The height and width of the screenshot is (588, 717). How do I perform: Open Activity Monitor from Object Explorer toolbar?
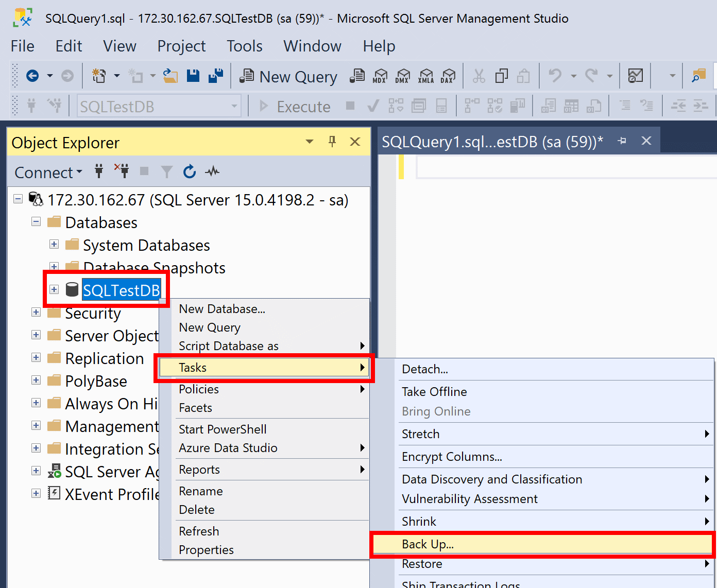tap(212, 171)
